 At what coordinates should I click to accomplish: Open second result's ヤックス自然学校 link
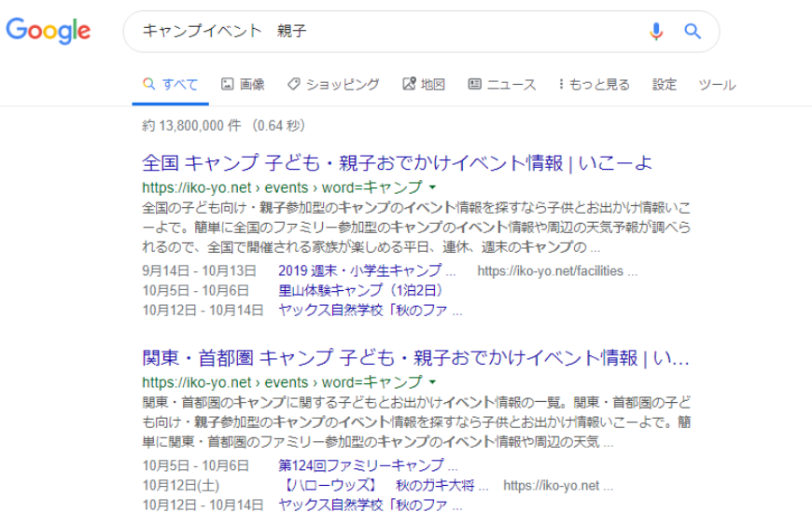point(371,505)
